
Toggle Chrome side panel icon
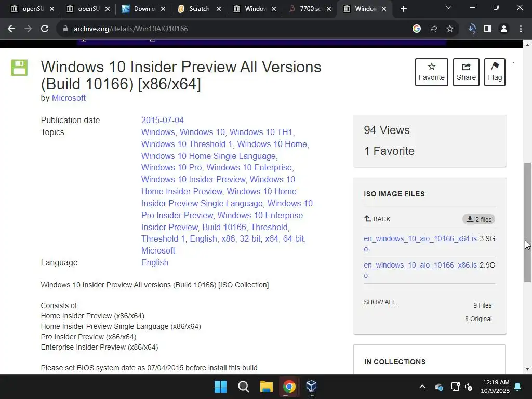coord(487,29)
